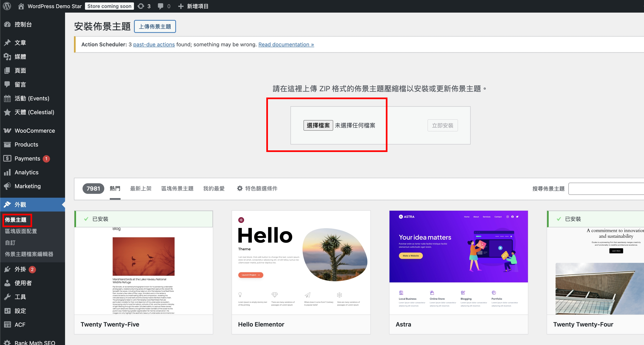This screenshot has width=644, height=345.
Task: Switch to the 區塊佈景主題 tab
Action: click(177, 188)
